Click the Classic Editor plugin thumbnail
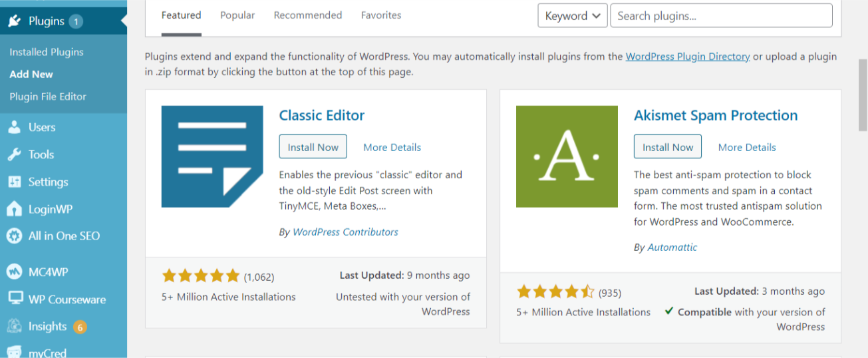 [x=212, y=156]
